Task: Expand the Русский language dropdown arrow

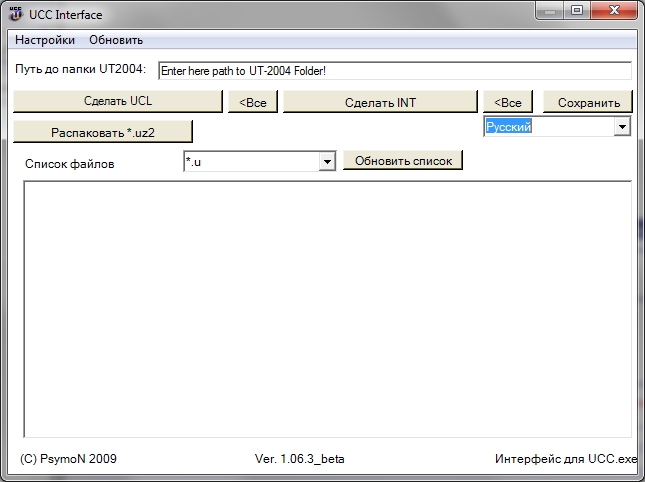Action: pos(622,127)
